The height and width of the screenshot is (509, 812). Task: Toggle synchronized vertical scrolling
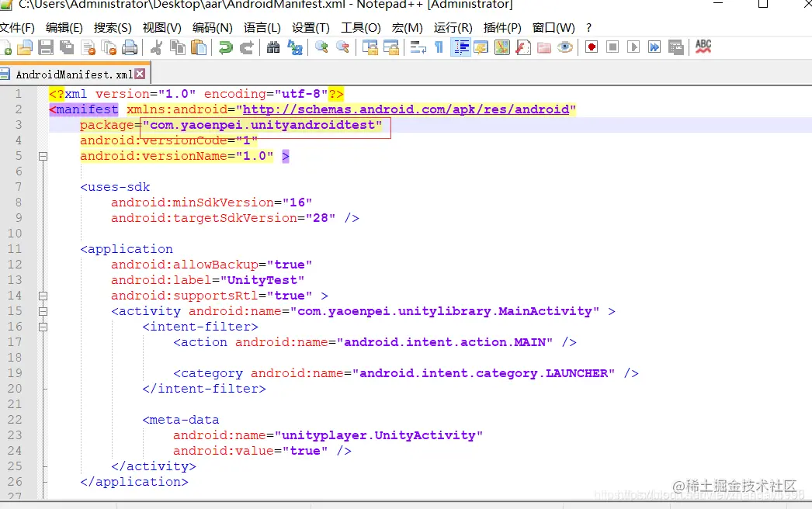coord(370,47)
